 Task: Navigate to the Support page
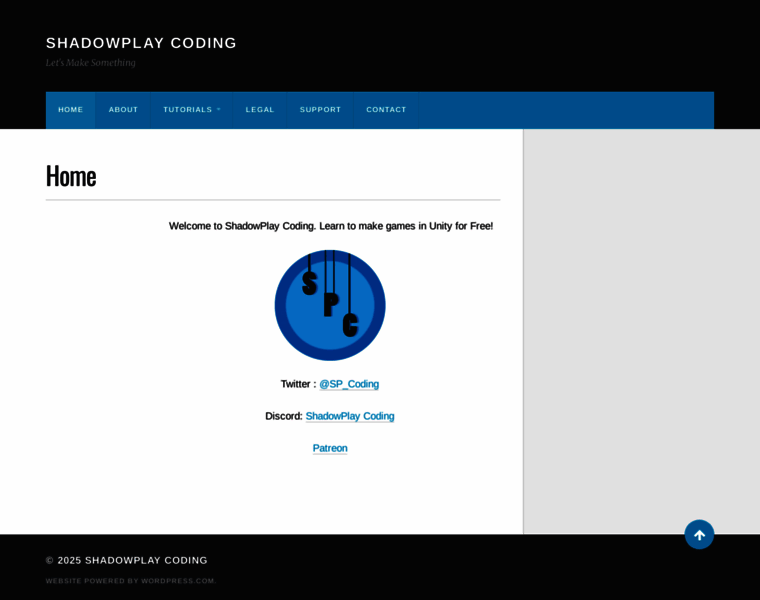pos(320,110)
